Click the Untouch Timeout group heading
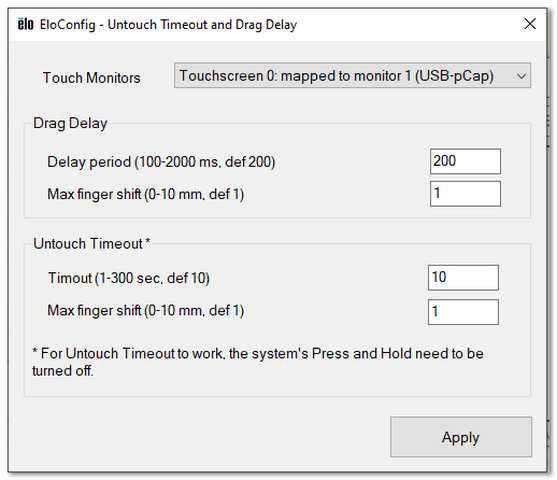Viewport: 557px width, 480px height. (x=88, y=244)
